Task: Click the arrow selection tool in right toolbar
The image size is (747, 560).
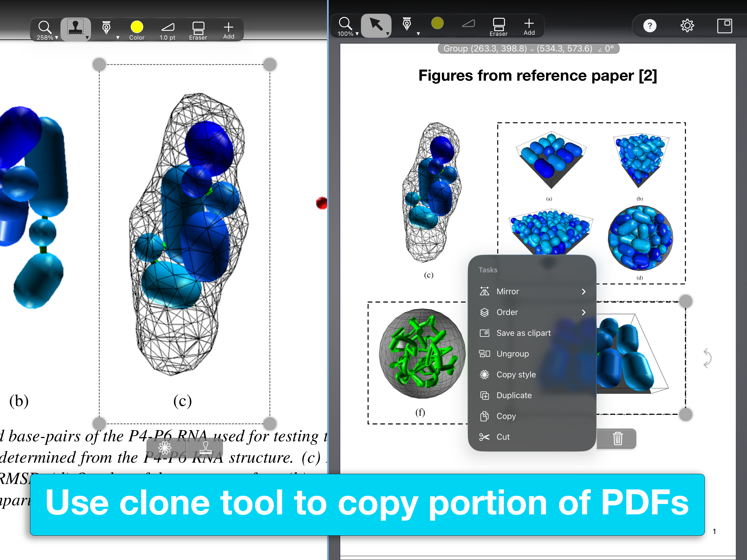Action: pyautogui.click(x=376, y=25)
